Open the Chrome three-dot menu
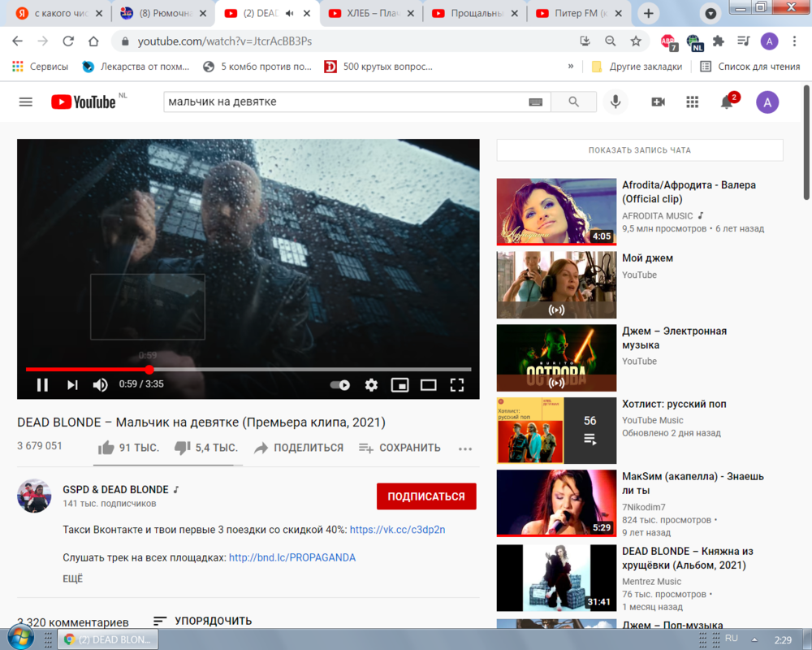This screenshot has height=650, width=812. click(x=794, y=41)
